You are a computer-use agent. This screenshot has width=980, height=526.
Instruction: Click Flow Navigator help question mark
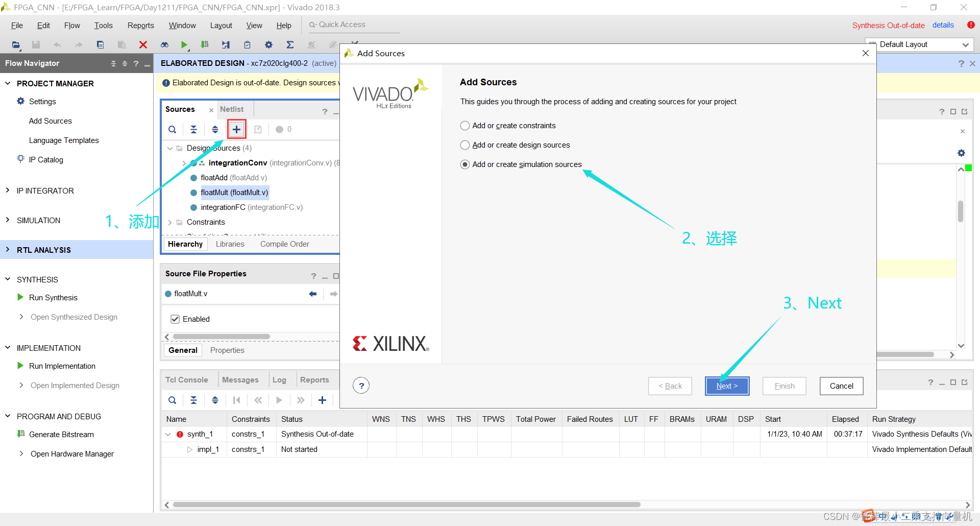point(136,63)
